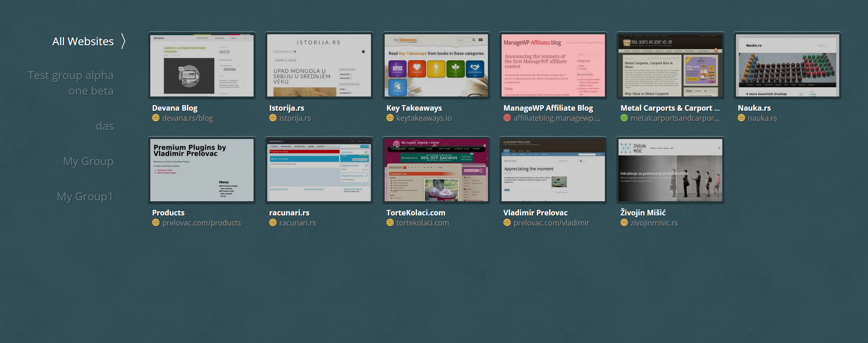The height and width of the screenshot is (343, 868).
Task: Click the status icon beside devana.rs/blog
Action: (156, 118)
